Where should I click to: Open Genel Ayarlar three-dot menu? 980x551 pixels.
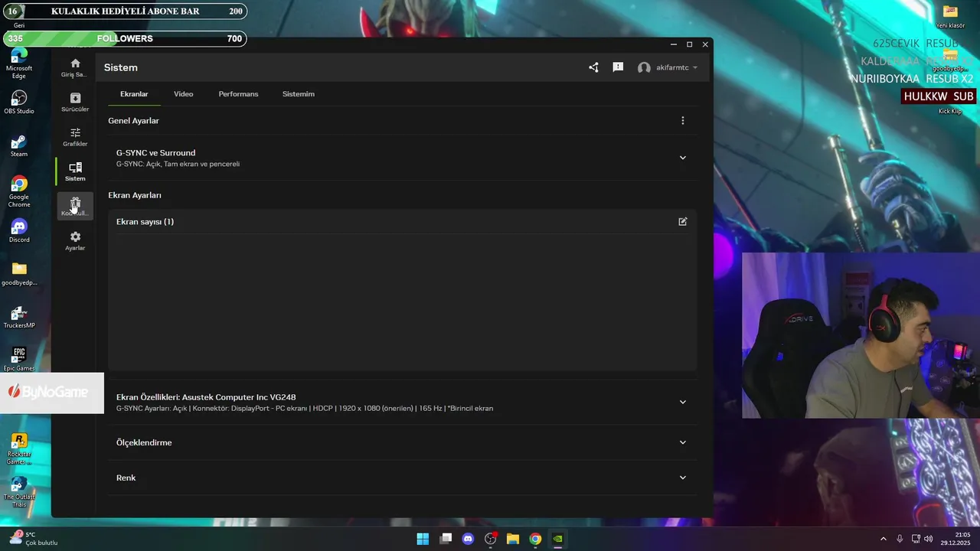[683, 120]
